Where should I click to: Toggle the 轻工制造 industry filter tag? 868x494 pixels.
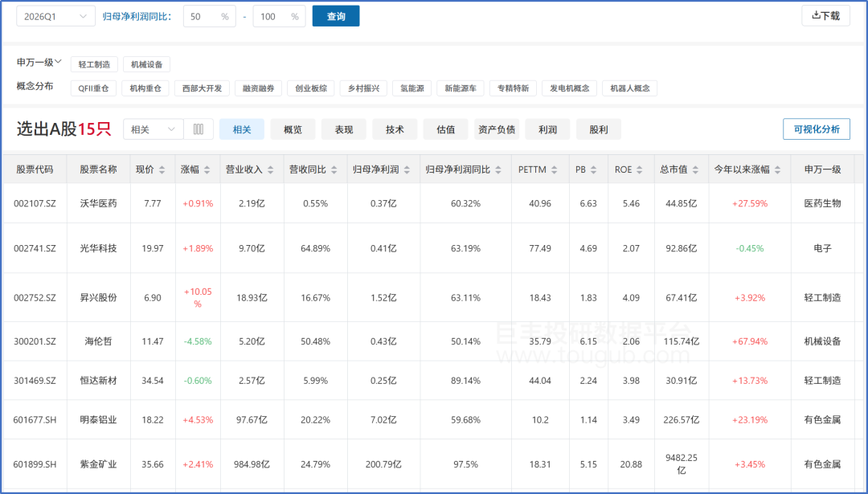(95, 64)
